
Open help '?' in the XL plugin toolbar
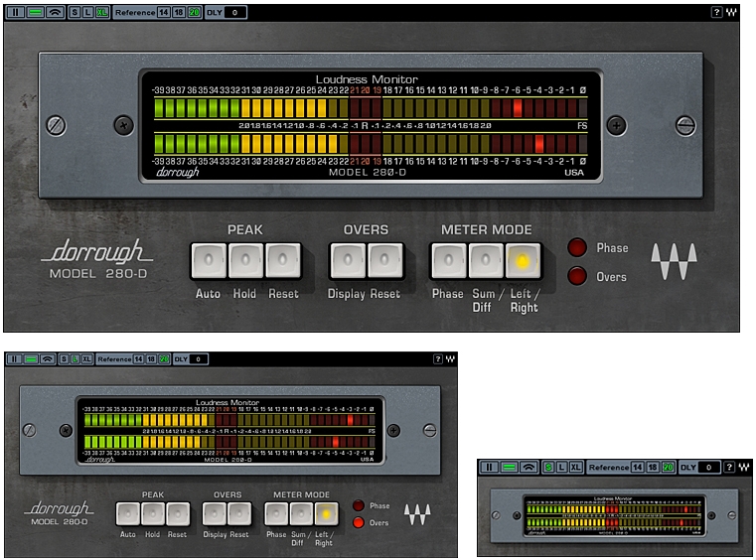click(717, 12)
